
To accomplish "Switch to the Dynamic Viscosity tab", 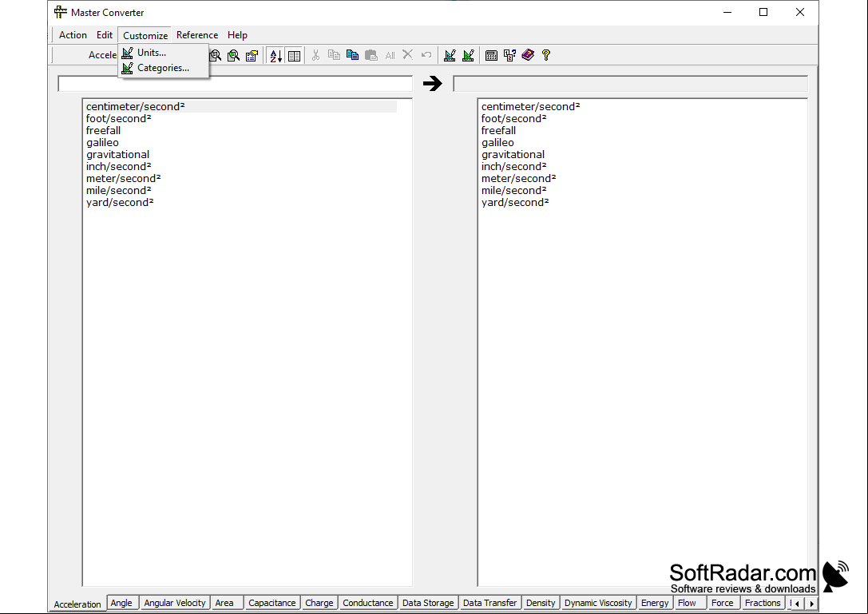I will tap(598, 603).
